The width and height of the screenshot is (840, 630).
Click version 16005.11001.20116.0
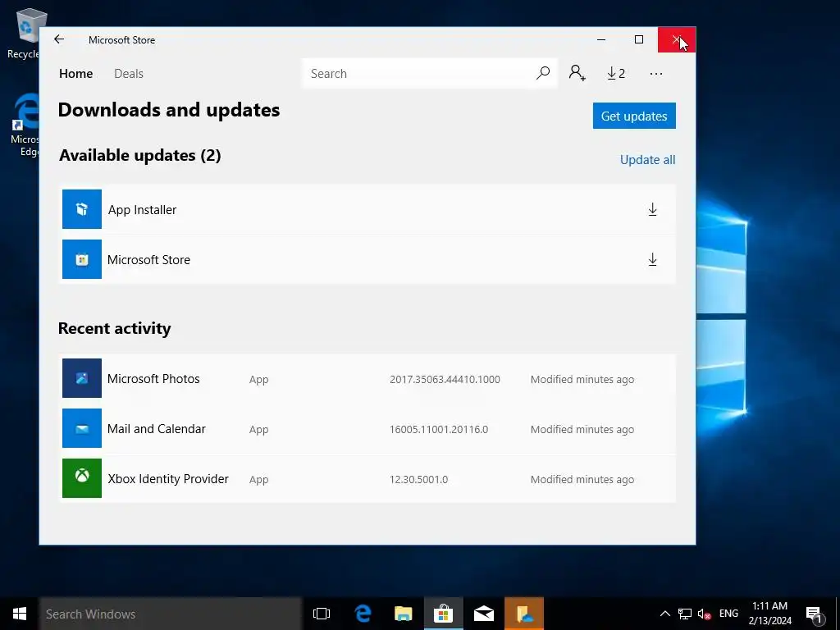point(439,429)
